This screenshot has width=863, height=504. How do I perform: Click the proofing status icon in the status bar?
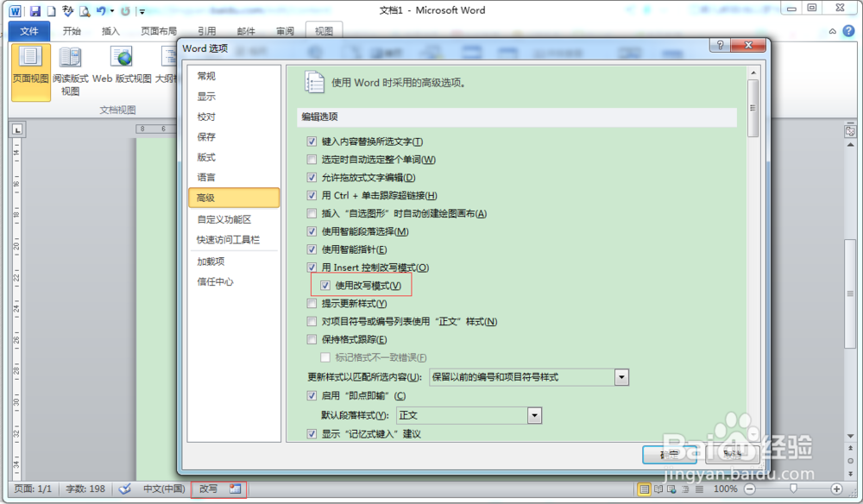124,488
